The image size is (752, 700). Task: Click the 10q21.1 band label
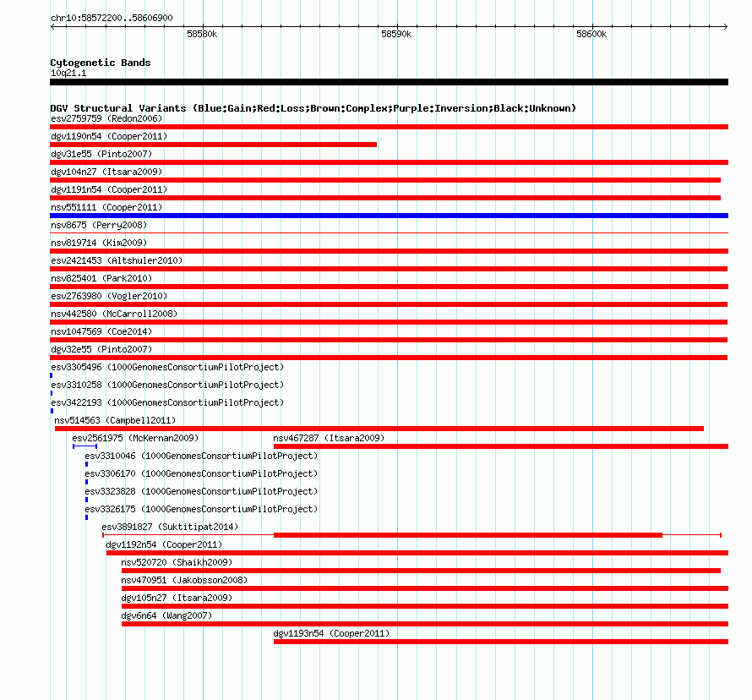(x=68, y=73)
